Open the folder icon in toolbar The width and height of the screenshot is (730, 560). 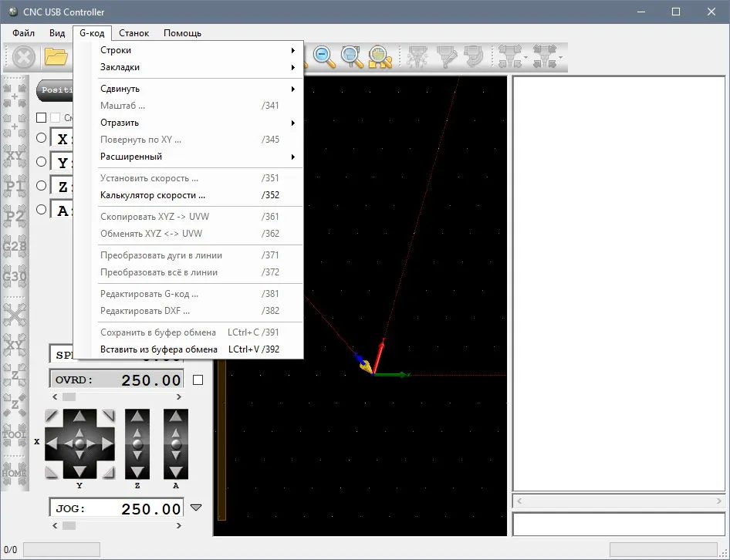tap(56, 57)
